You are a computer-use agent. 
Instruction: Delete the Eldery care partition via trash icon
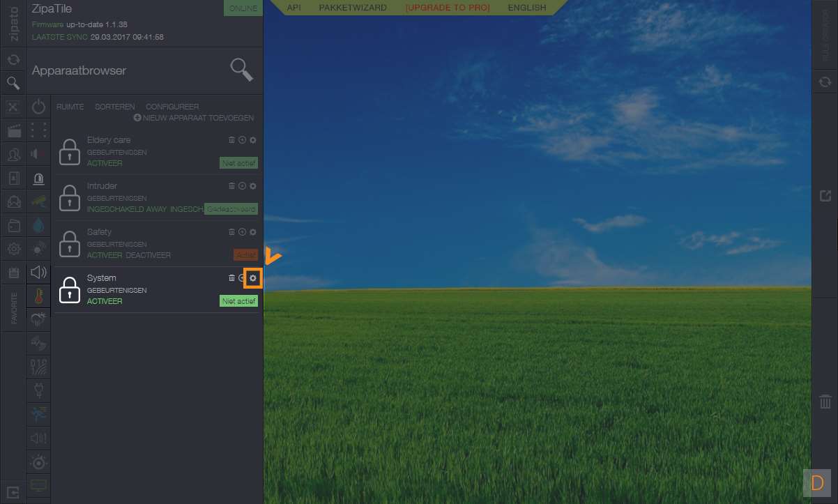click(231, 140)
